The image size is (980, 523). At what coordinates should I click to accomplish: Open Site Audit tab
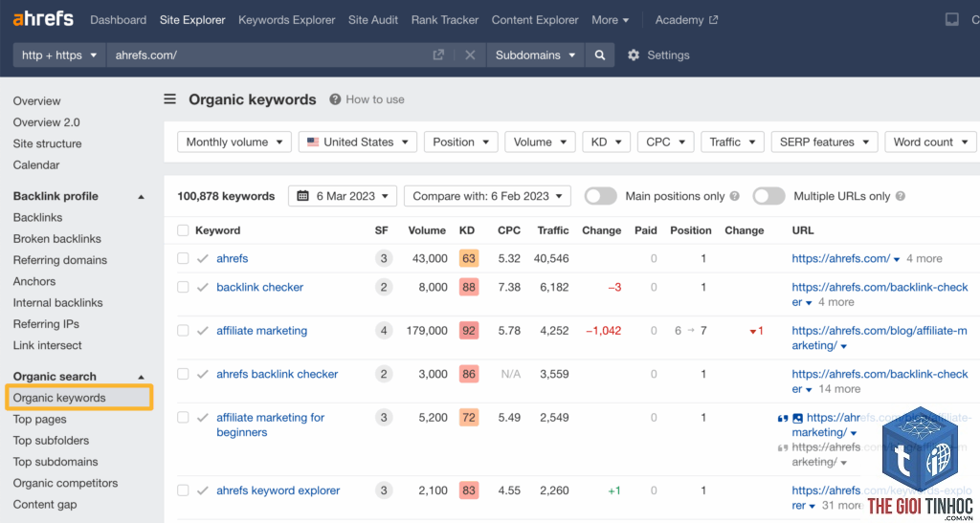(373, 20)
